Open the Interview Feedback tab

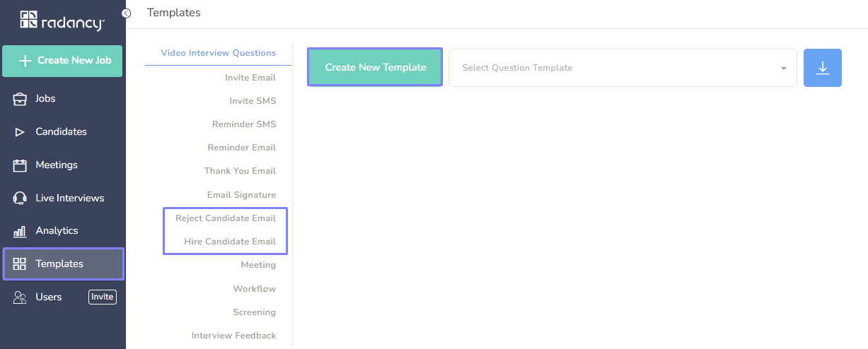(x=233, y=336)
